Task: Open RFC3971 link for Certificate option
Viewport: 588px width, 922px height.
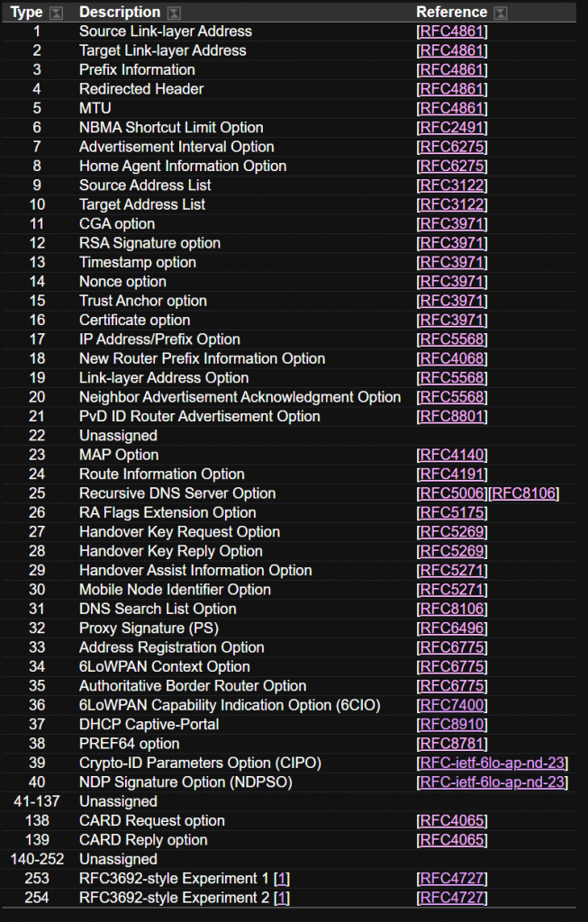Action: click(x=452, y=321)
